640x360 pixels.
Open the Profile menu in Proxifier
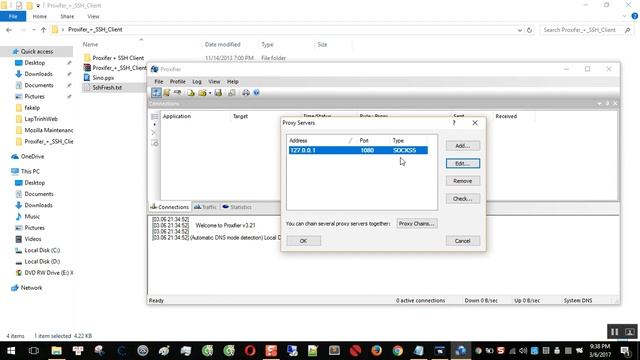[x=178, y=82]
